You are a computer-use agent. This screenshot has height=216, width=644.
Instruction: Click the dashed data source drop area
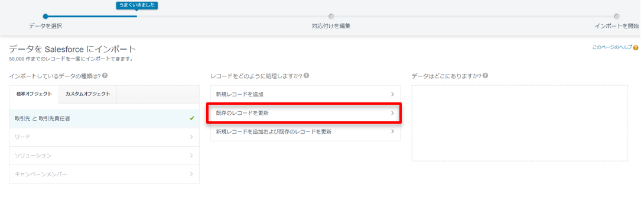519,124
